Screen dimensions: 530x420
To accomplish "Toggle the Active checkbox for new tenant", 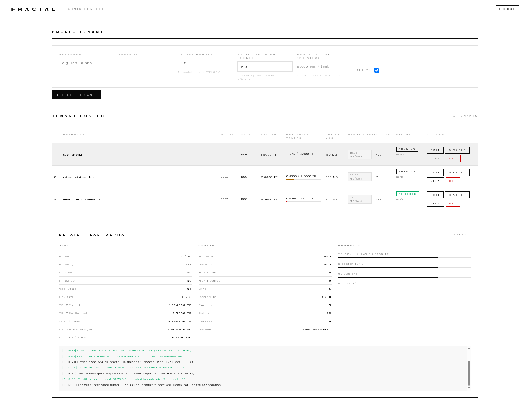I will (x=377, y=70).
